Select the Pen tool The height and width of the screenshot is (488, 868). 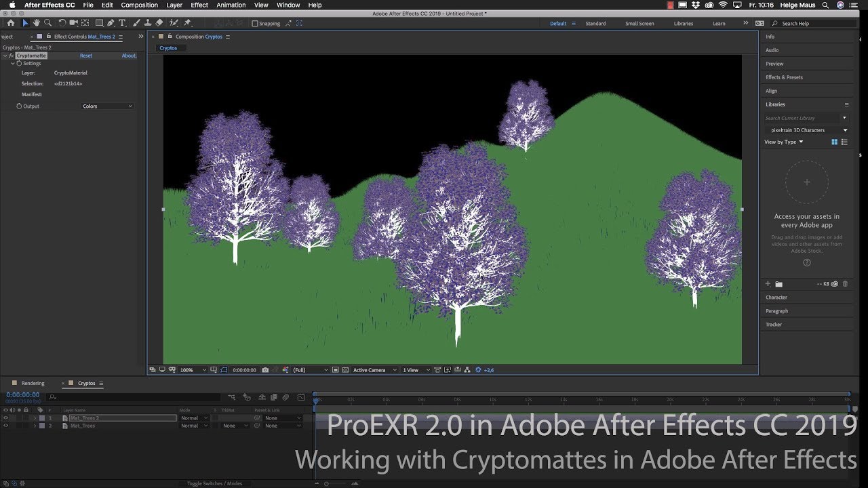point(111,23)
